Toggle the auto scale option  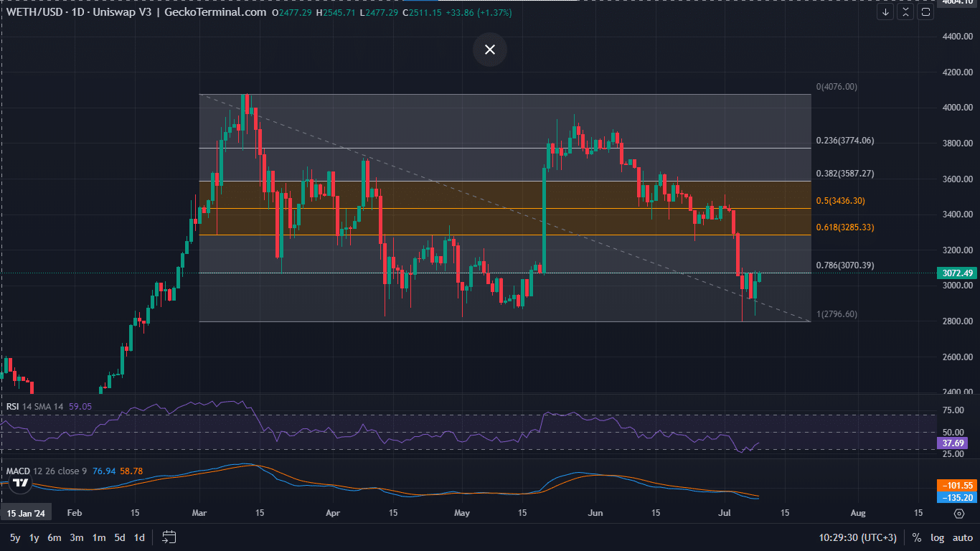pos(962,537)
